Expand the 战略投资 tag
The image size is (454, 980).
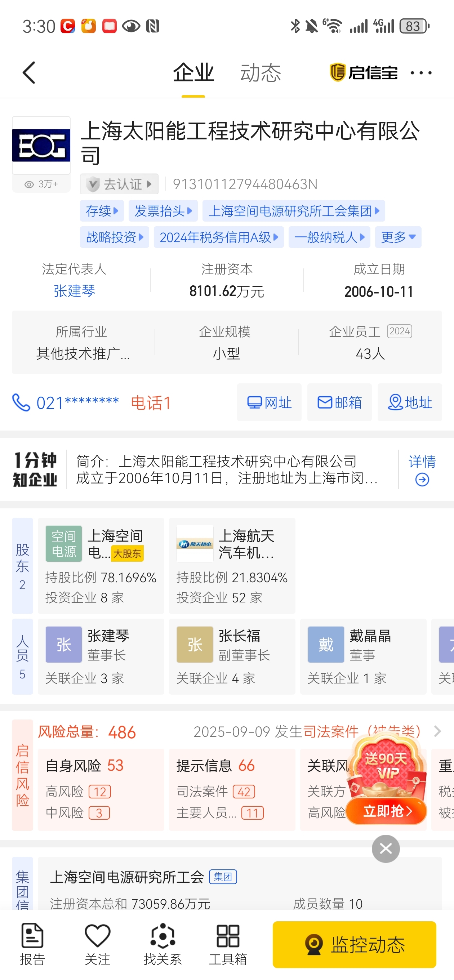pos(115,237)
